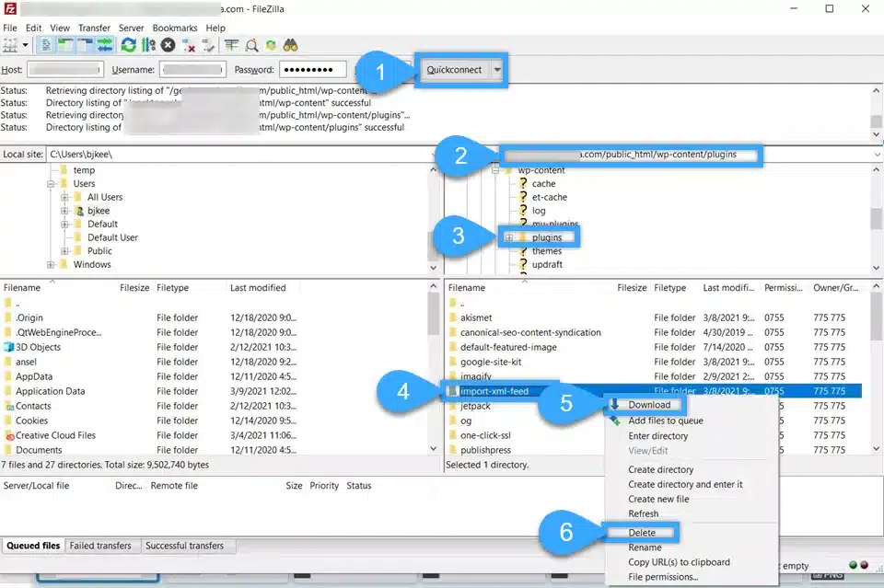Image resolution: width=884 pixels, height=588 pixels.
Task: Open the Edit menu
Action: click(x=33, y=28)
